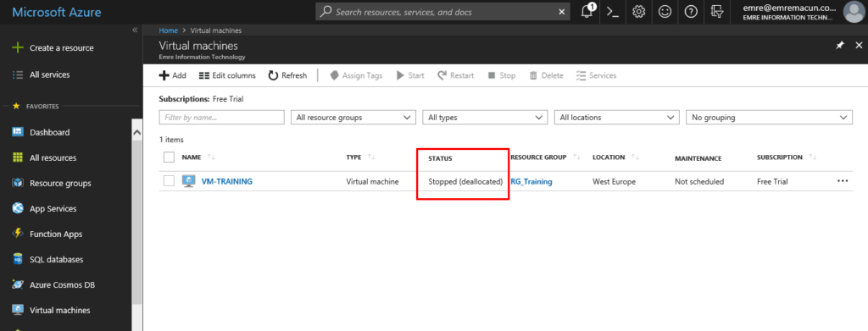This screenshot has width=868, height=331.
Task: Close the Virtual machines blade
Action: [x=860, y=46]
